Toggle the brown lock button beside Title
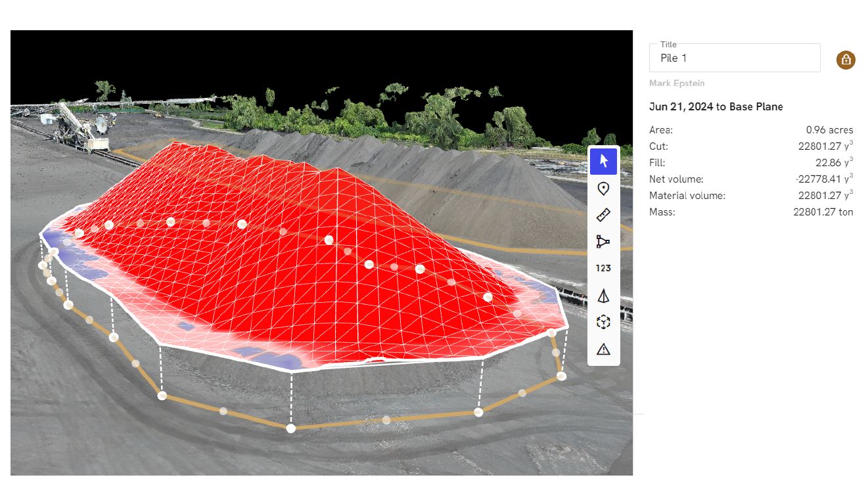This screenshot has height=492, width=868. click(x=846, y=60)
